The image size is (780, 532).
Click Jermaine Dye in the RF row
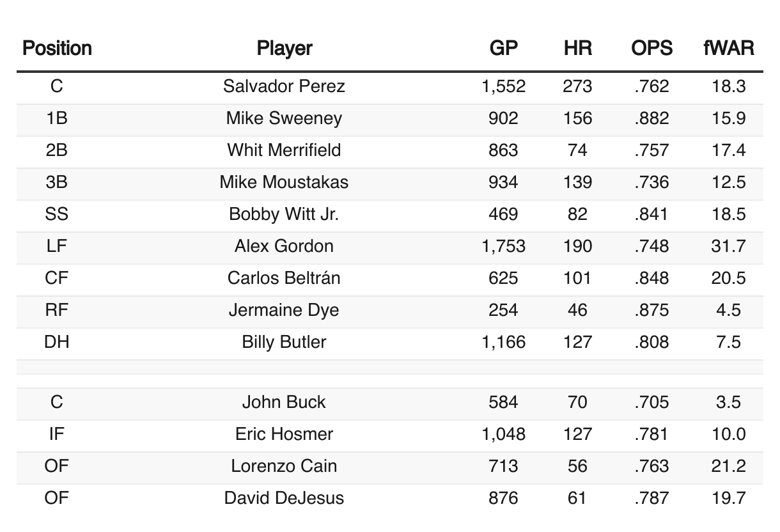[284, 310]
